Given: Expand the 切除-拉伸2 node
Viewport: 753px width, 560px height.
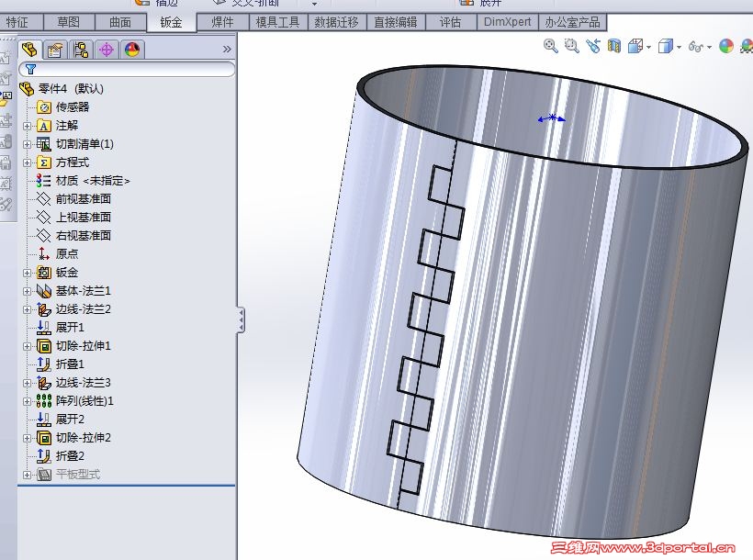Looking at the screenshot, I should 27,438.
